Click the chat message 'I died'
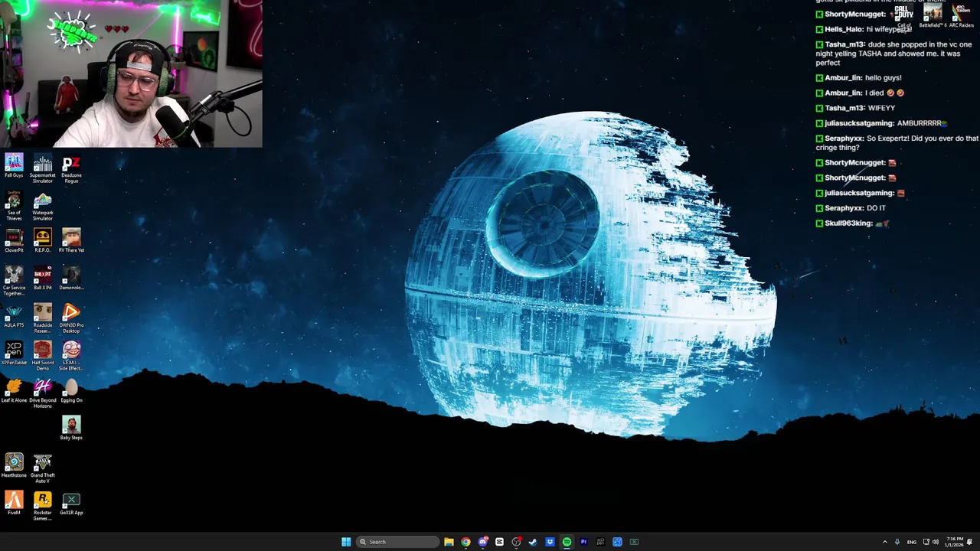The image size is (980, 551). click(874, 93)
